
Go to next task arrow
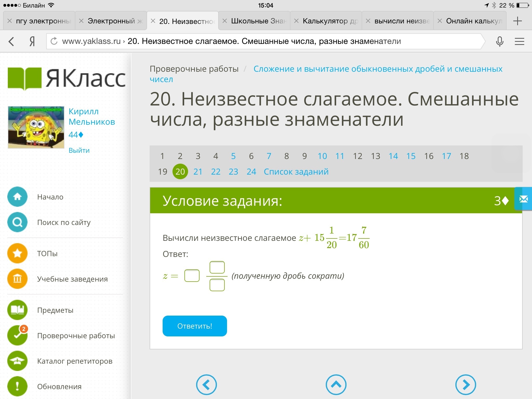coord(465,385)
